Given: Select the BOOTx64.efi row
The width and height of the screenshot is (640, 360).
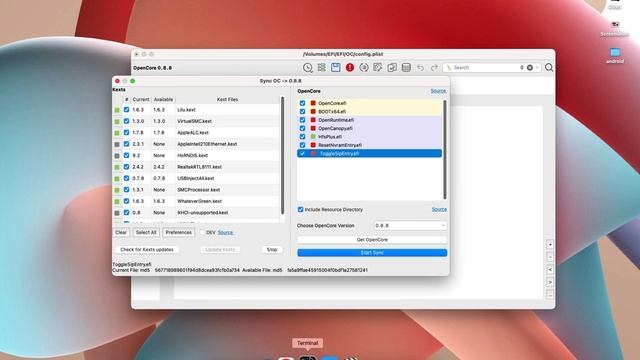Looking at the screenshot, I should [369, 111].
